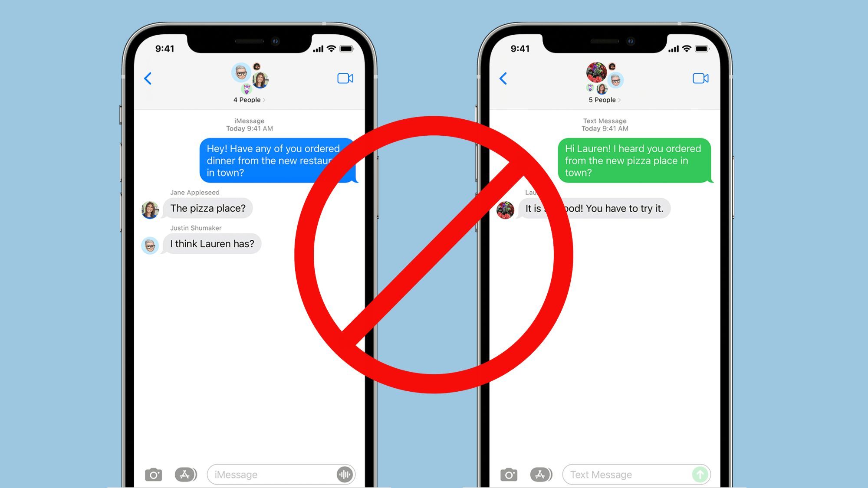This screenshot has height=488, width=868.
Task: Tap the FaceTime video icon on right phone
Action: tap(700, 78)
